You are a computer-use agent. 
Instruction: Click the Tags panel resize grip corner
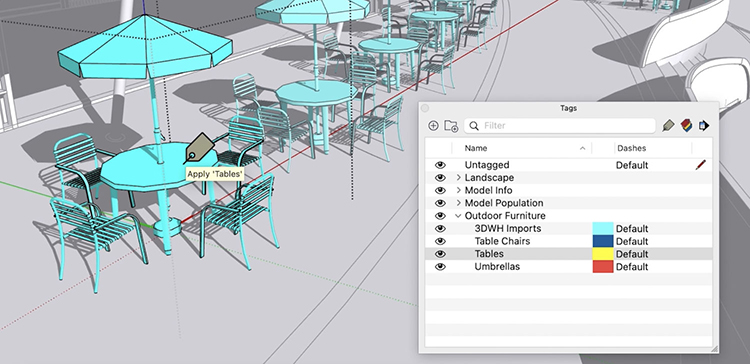(714, 349)
